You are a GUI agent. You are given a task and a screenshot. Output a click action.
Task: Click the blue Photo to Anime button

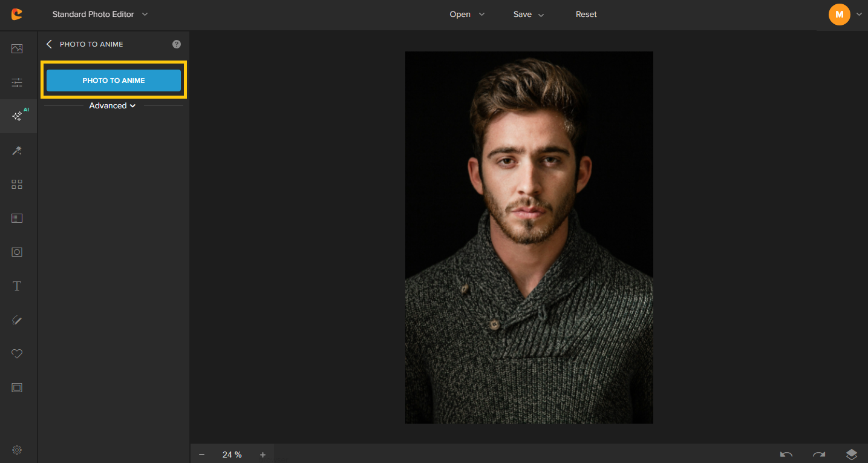click(x=114, y=80)
